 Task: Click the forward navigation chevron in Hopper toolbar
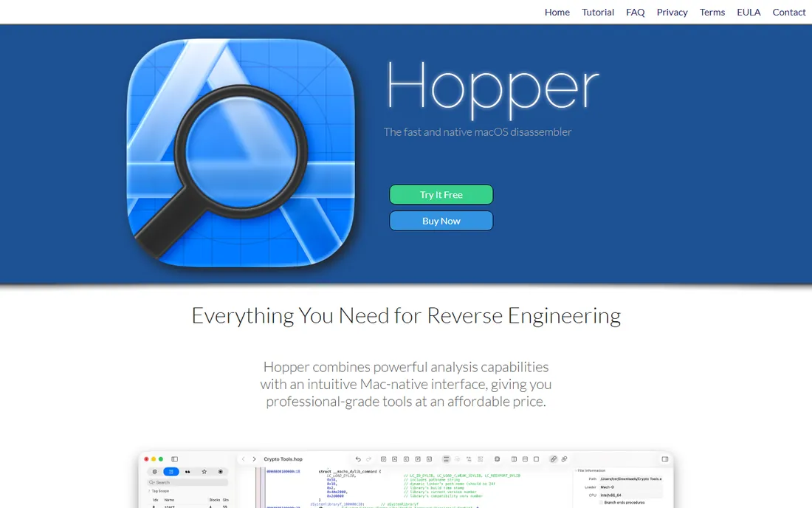(254, 459)
